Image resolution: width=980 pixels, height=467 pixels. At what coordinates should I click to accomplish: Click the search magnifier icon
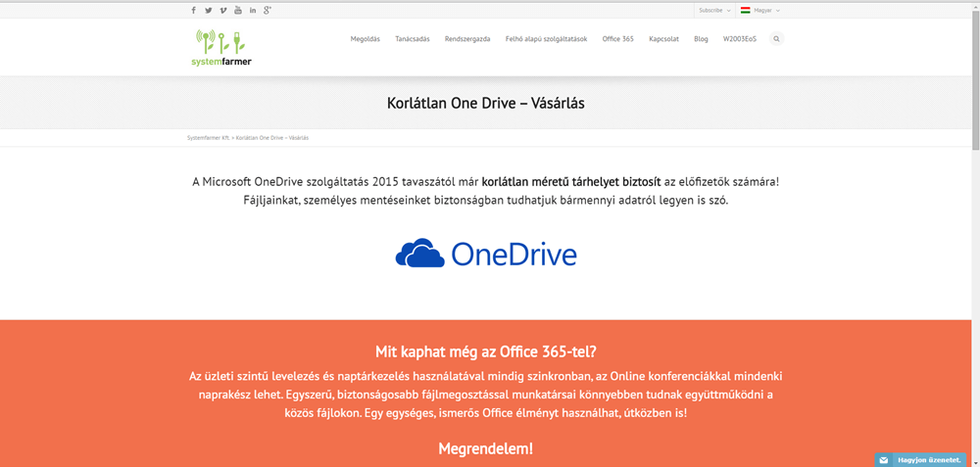pos(776,39)
